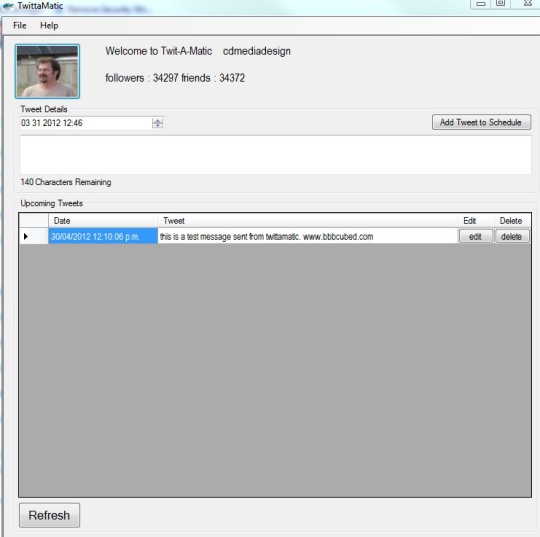Open the File menu
540x537 pixels.
pyautogui.click(x=20, y=25)
